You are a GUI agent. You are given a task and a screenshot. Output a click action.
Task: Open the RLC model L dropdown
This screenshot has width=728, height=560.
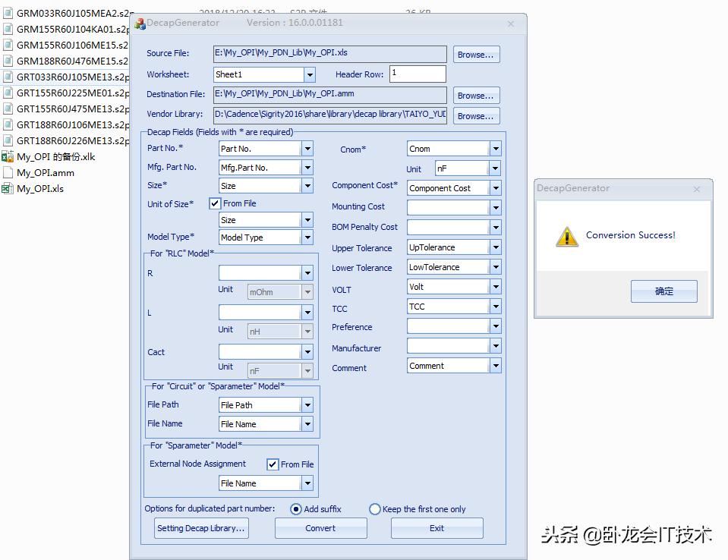307,312
